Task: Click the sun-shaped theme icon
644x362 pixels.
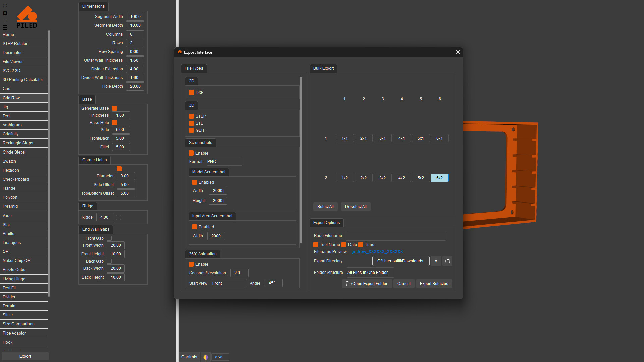Action: coord(5,13)
